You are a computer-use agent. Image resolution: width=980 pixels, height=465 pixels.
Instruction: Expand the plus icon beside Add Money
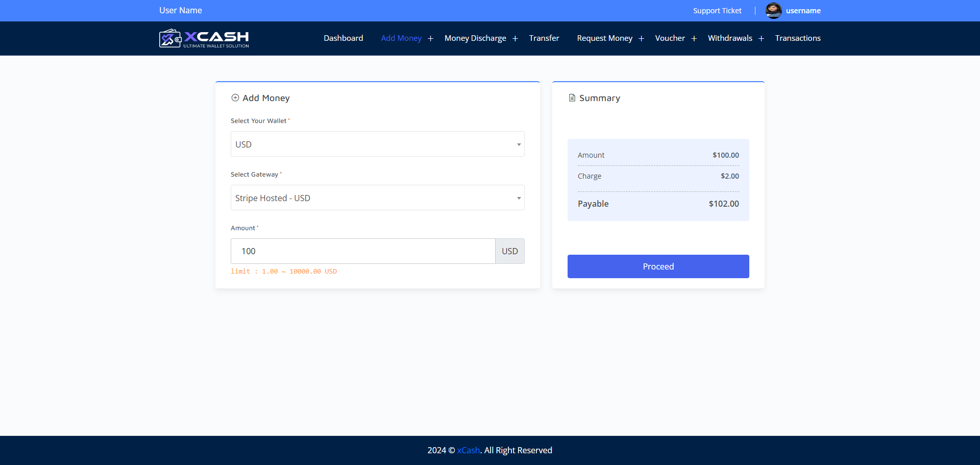[x=430, y=39]
